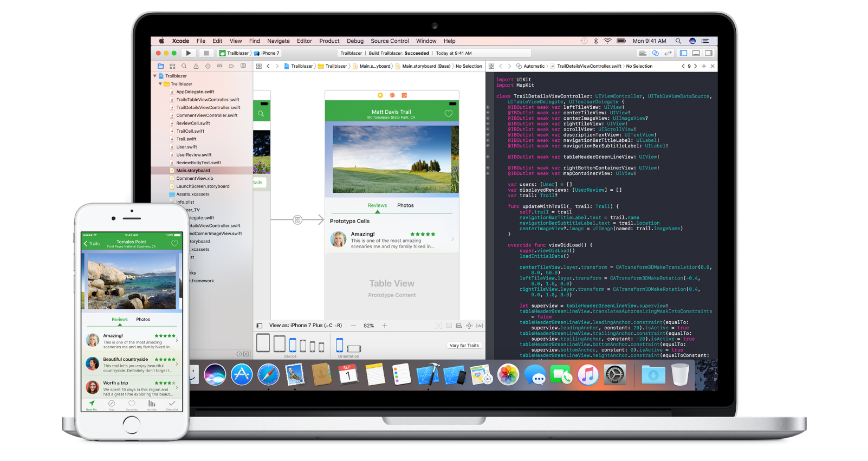This screenshot has height=461, width=868.
Task: Click the Vary for Traits button
Action: tap(464, 345)
